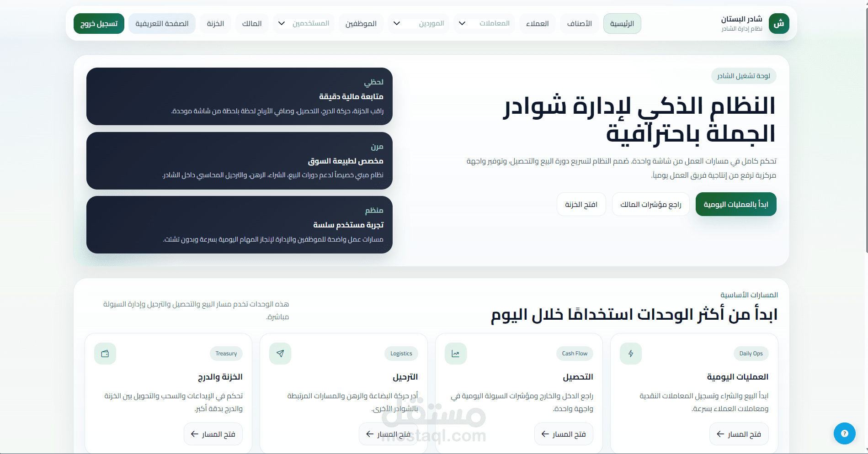Click the chart icon on التحصيل card
This screenshot has width=868, height=454.
point(456,354)
